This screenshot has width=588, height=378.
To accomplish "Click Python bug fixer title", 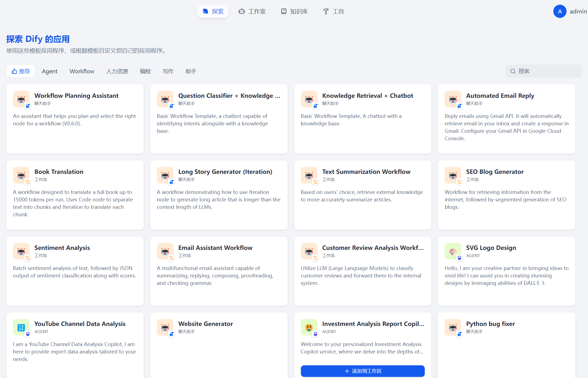I will point(490,324).
